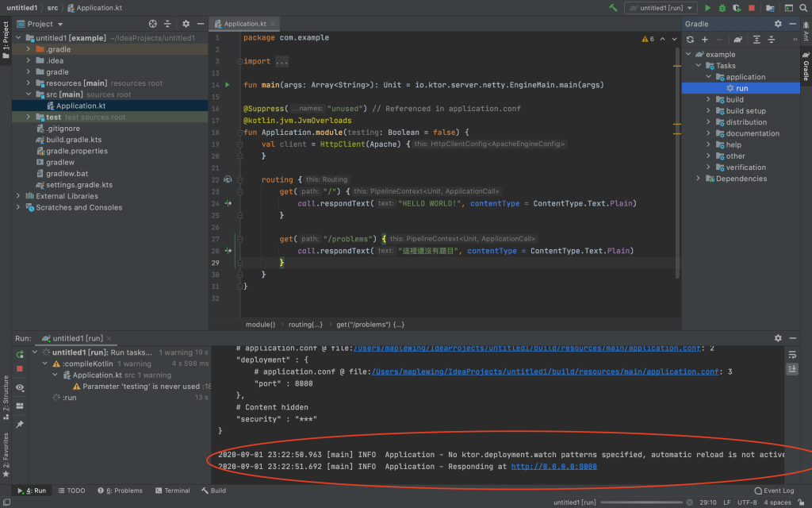Click the green hammer Build Project icon
Image resolution: width=812 pixels, height=508 pixels.
[x=613, y=8]
